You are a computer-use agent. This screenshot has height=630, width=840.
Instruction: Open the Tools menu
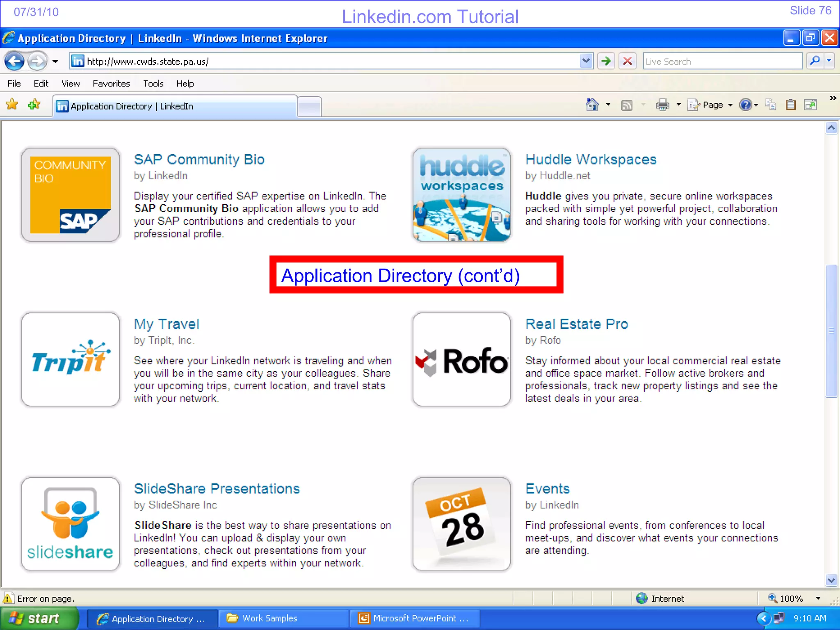point(153,84)
